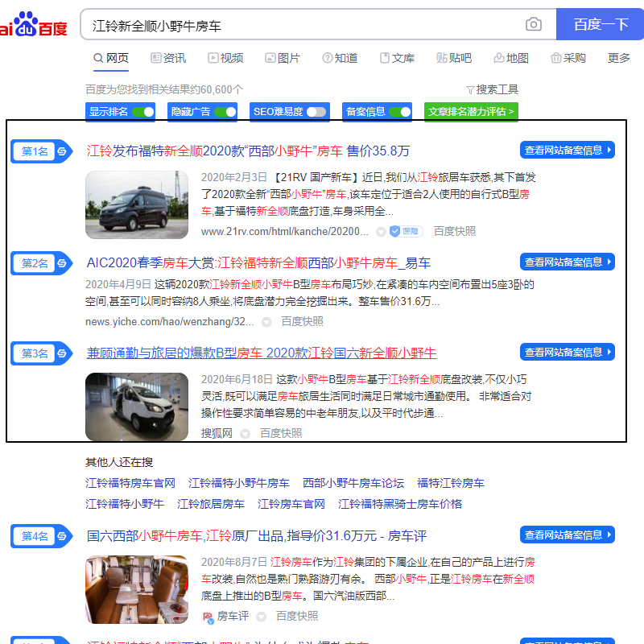Search related term 江铃福特房车官网
This screenshot has height=644, width=644.
tap(130, 483)
